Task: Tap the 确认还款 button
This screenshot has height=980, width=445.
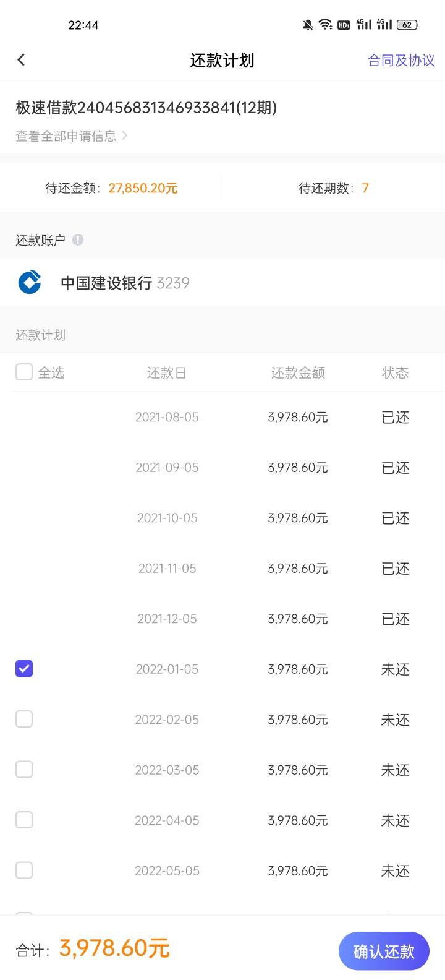Action: [384, 951]
